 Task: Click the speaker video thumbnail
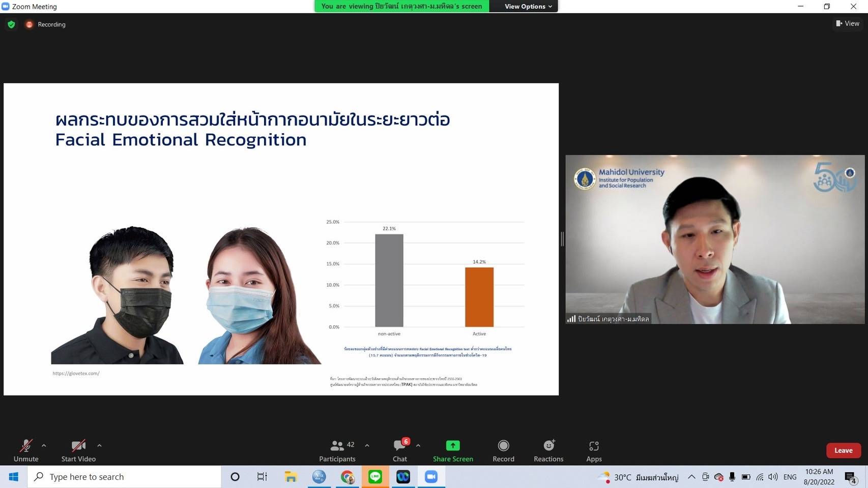point(715,239)
